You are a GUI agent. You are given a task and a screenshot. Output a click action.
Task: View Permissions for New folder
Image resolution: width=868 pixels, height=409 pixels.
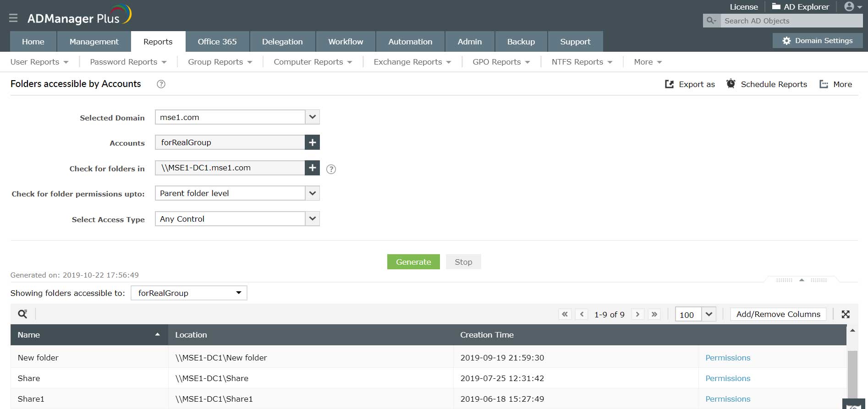click(728, 358)
